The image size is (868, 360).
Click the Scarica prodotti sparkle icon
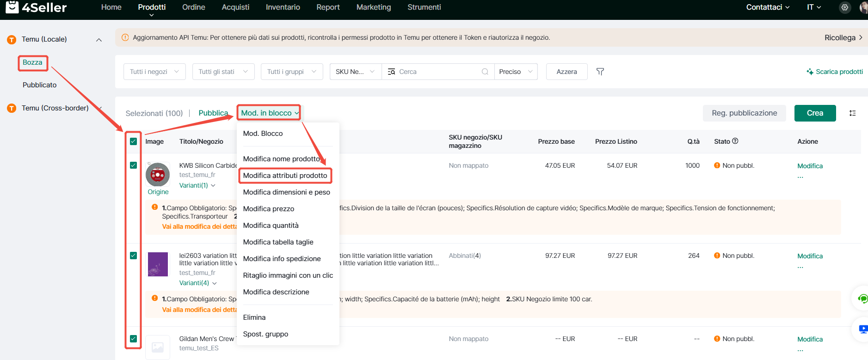[810, 72]
